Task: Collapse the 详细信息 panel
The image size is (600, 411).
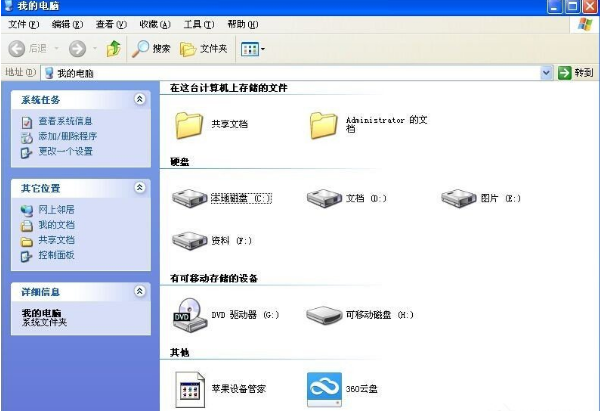Action: 140,291
